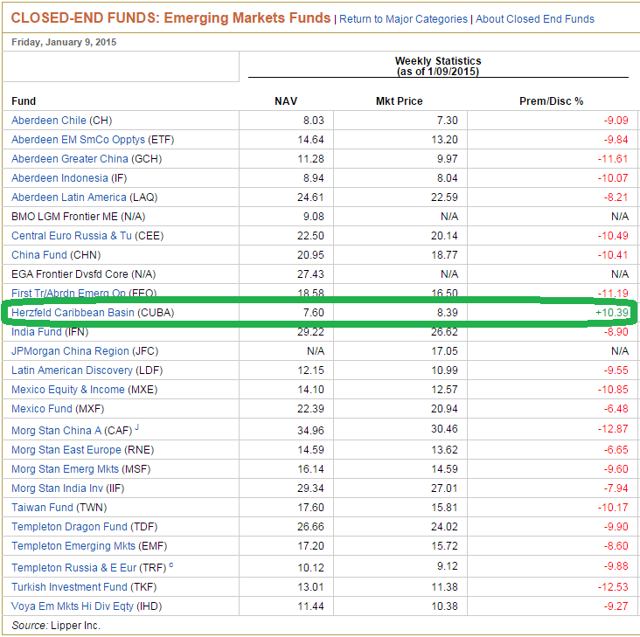
Task: Click the NAV column header
Action: (x=286, y=101)
